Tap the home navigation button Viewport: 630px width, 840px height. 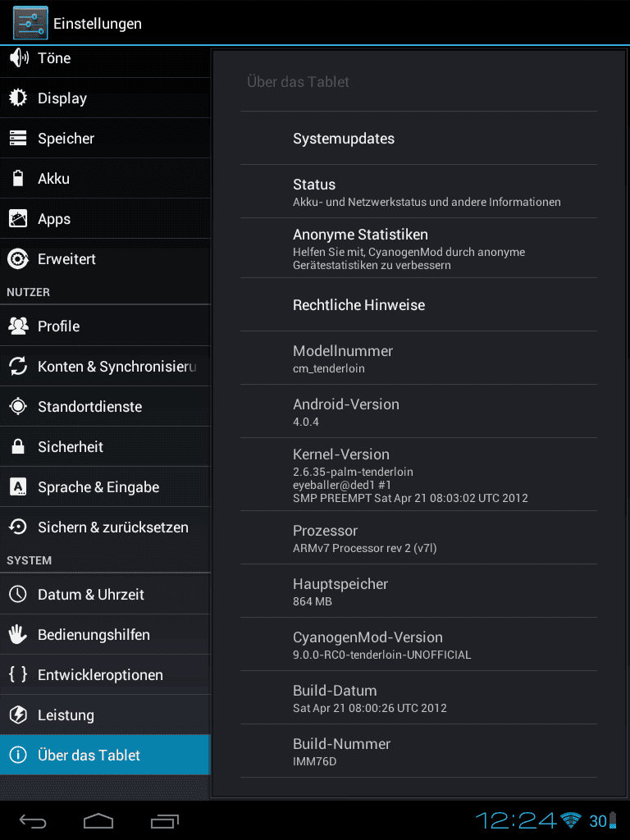click(98, 820)
